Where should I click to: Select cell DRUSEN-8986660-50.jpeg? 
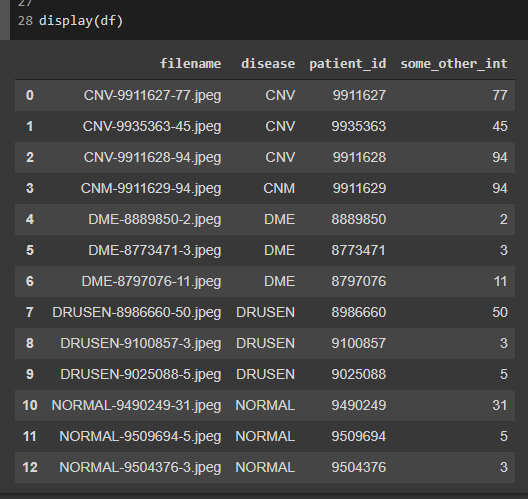pos(137,312)
